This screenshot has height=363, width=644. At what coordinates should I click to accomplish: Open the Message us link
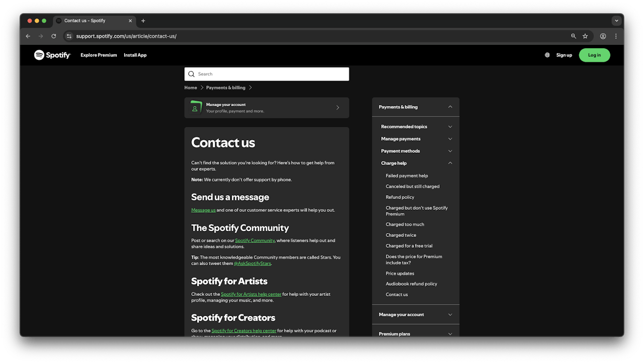coord(203,210)
